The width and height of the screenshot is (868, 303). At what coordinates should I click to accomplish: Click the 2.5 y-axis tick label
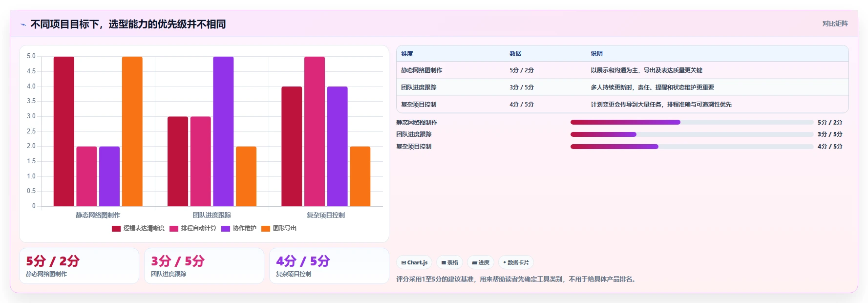31,131
